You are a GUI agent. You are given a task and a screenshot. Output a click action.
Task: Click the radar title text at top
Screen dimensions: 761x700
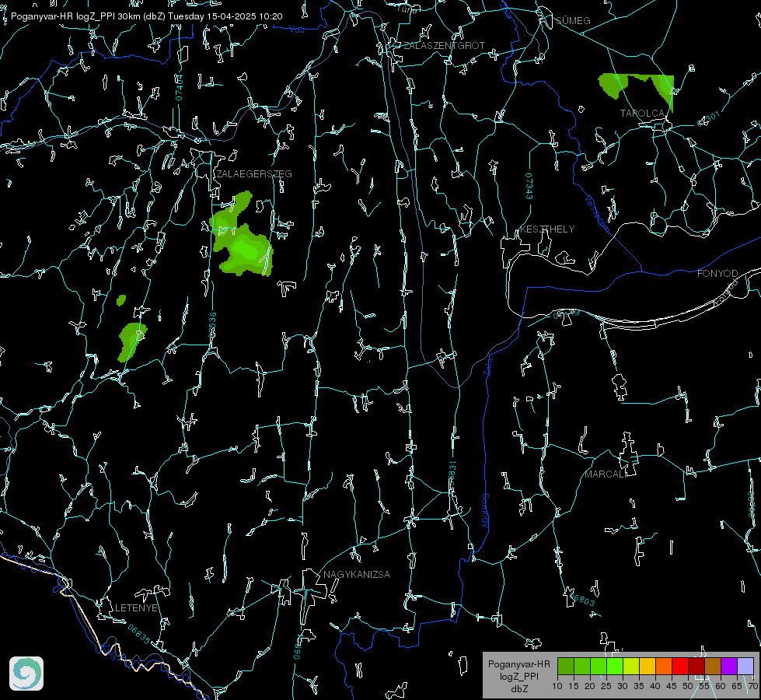click(147, 16)
